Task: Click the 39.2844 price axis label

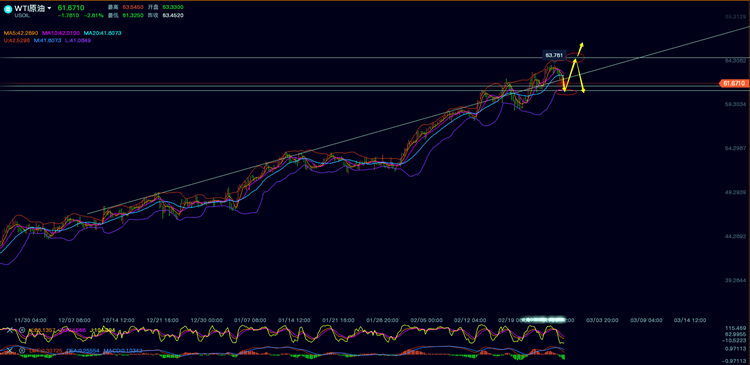Action: [x=735, y=280]
